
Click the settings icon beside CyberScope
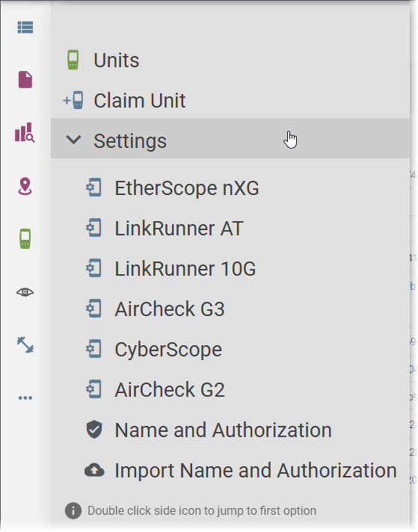(x=93, y=349)
